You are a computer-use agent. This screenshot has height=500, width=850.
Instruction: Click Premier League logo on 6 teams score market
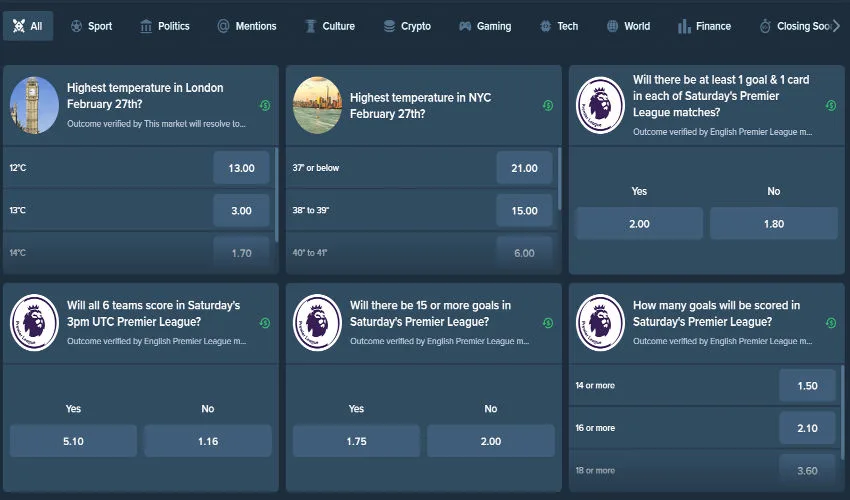(x=34, y=323)
